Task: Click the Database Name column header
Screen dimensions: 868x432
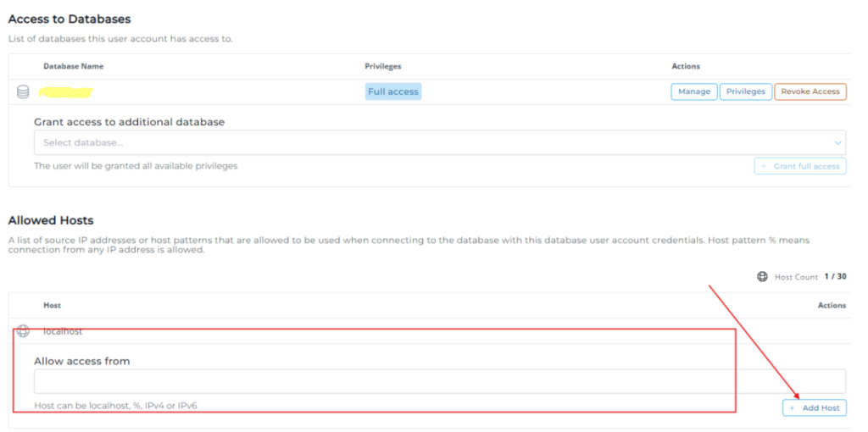Action: pyautogui.click(x=74, y=66)
